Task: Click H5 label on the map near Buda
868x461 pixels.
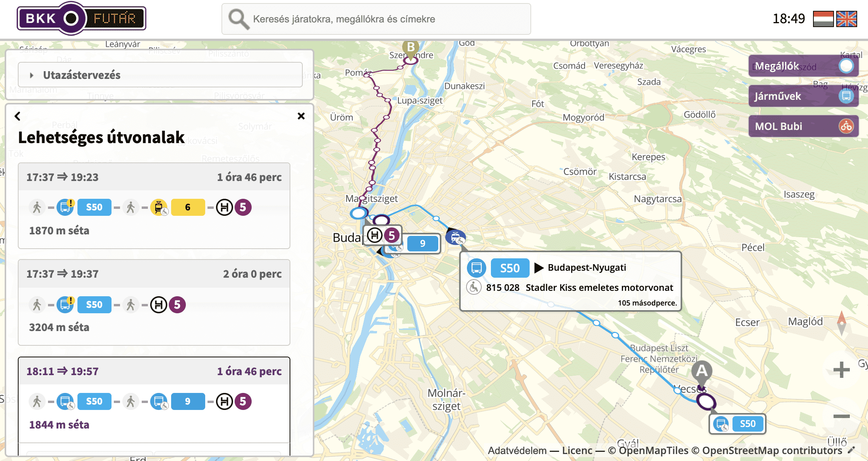Action: (383, 235)
